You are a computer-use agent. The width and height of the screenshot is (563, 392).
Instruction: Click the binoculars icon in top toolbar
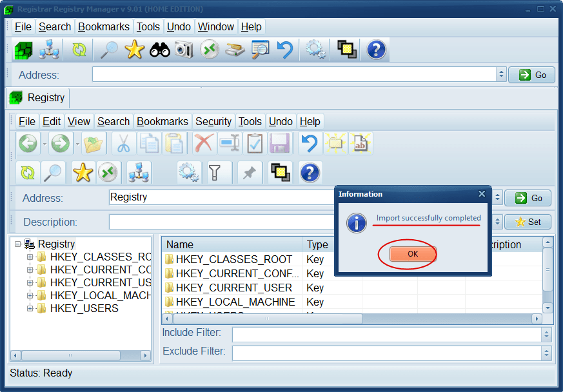(159, 50)
